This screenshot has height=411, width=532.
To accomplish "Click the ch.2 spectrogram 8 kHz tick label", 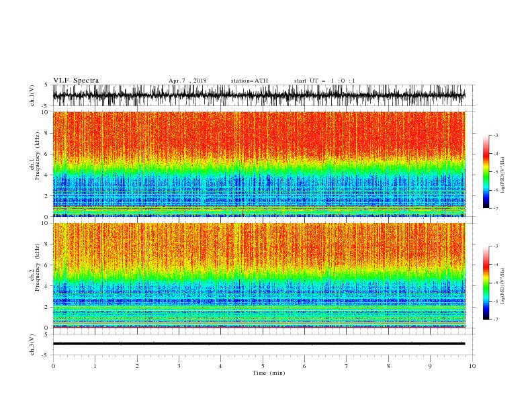I will 46,244.
